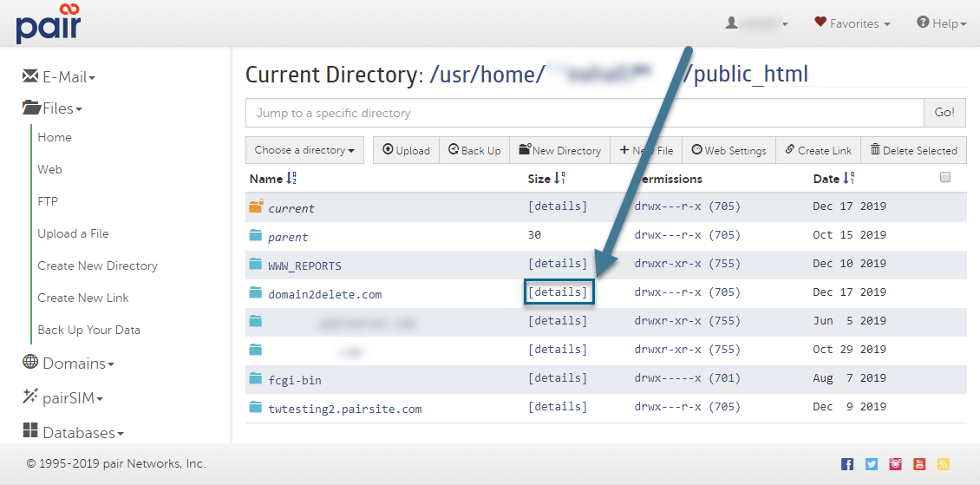This screenshot has height=485, width=980.
Task: Click the pair logo in header
Action: 48,23
